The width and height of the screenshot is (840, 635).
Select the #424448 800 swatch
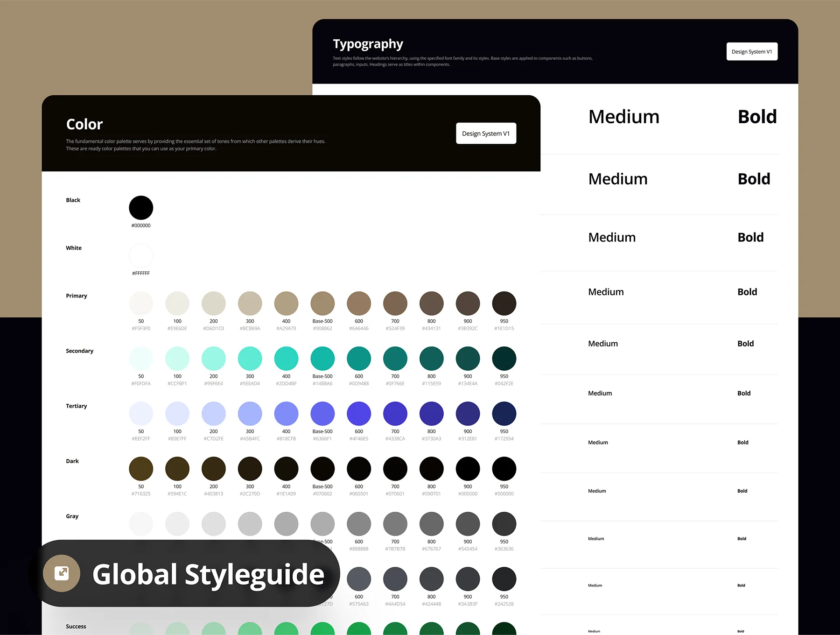click(432, 579)
